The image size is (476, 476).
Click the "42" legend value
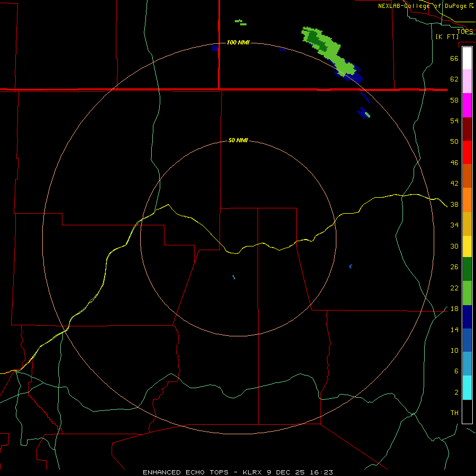click(454, 184)
